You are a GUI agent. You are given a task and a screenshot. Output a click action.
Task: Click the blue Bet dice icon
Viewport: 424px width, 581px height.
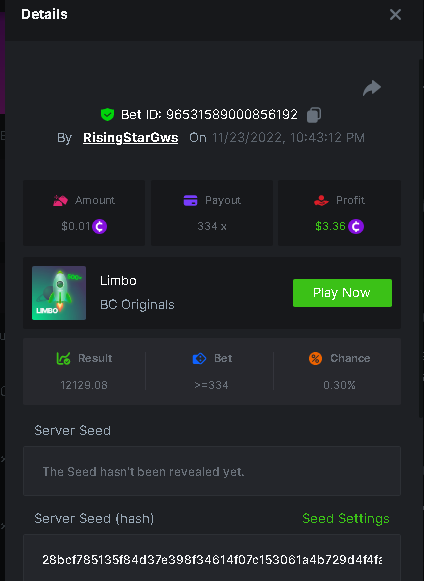pos(199,358)
